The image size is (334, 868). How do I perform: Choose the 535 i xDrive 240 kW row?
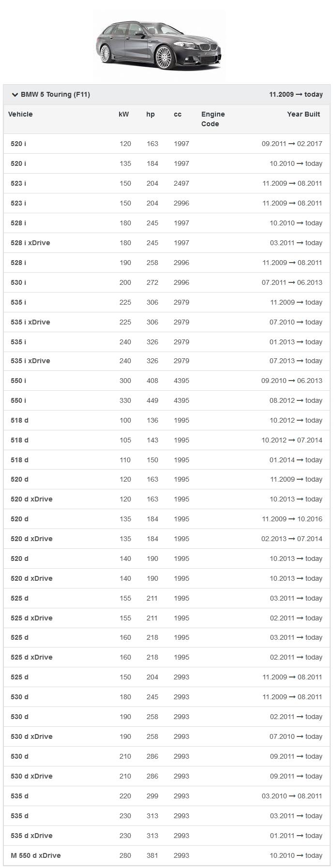[x=30, y=361]
